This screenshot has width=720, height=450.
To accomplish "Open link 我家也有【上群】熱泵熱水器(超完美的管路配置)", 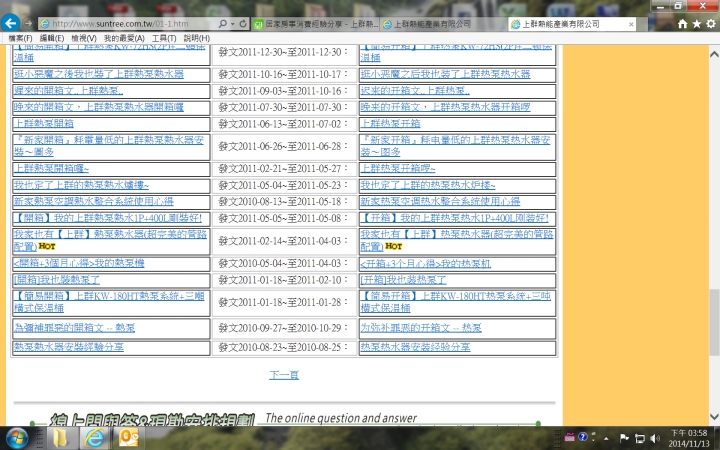I will tap(110, 240).
